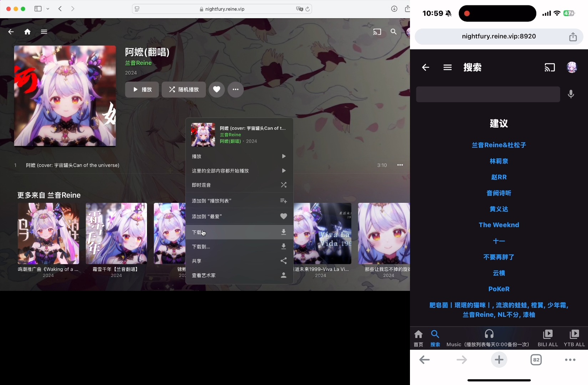Screen dimensions: 588x385
Task: Tap suggestion 音阙诗听
Action: coord(499,193)
